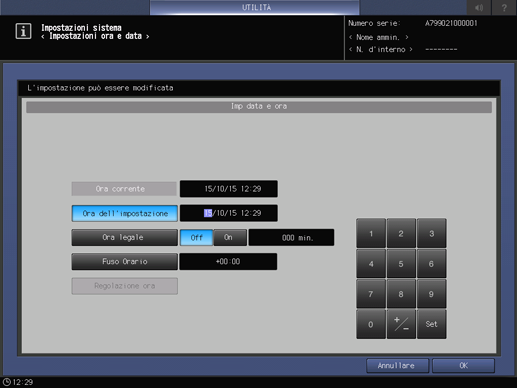
Task: Confirm settings with OK
Action: [463, 366]
